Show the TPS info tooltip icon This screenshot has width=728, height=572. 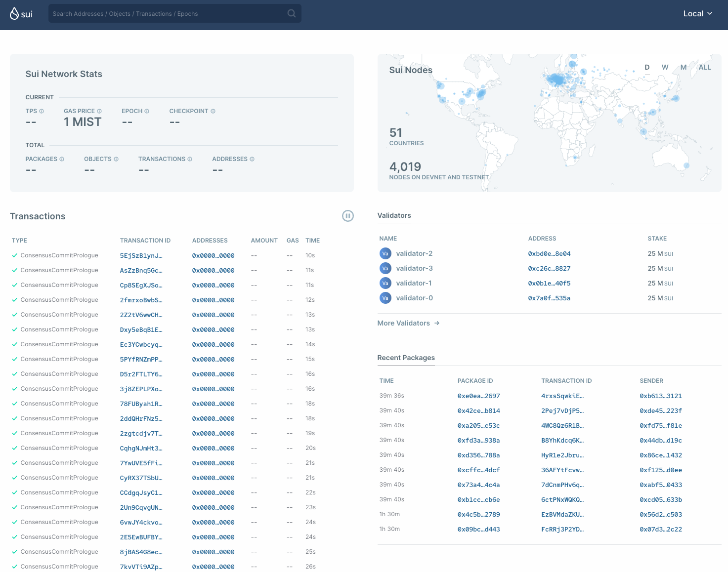42,111
